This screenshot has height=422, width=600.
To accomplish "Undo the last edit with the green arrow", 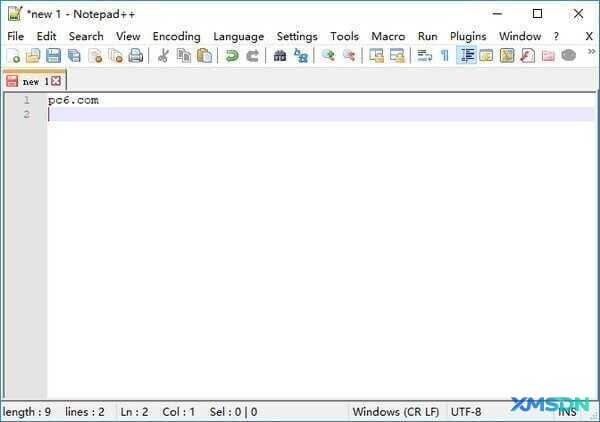I will [x=232, y=56].
